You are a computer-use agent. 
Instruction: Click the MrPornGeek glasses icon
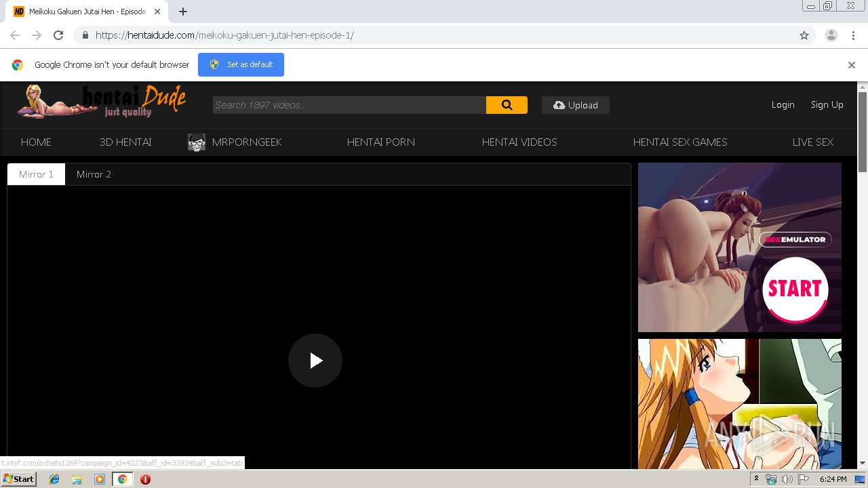tap(197, 142)
